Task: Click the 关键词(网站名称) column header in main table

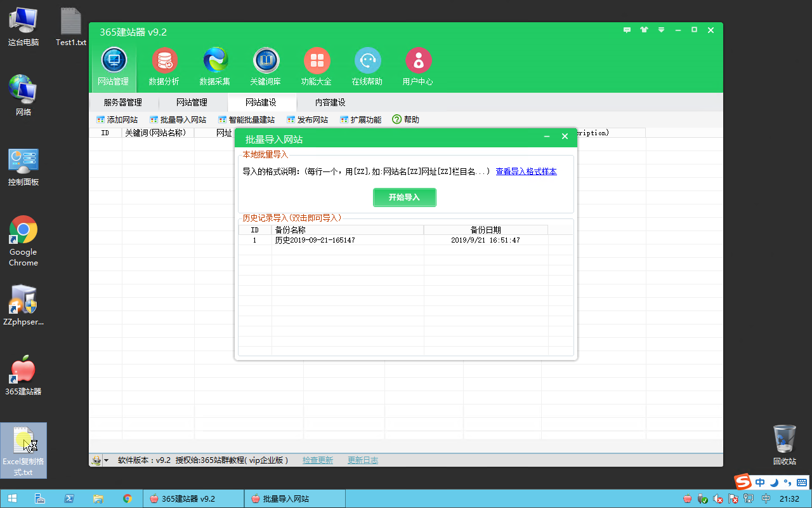Action: [158, 133]
